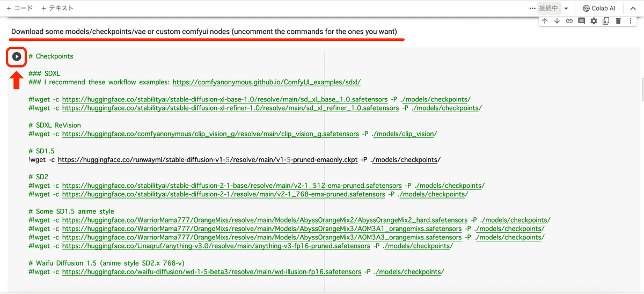Open the AOM3A1_orangemixs.safetensors URL
This screenshot has width=644, height=294.
(262, 229)
